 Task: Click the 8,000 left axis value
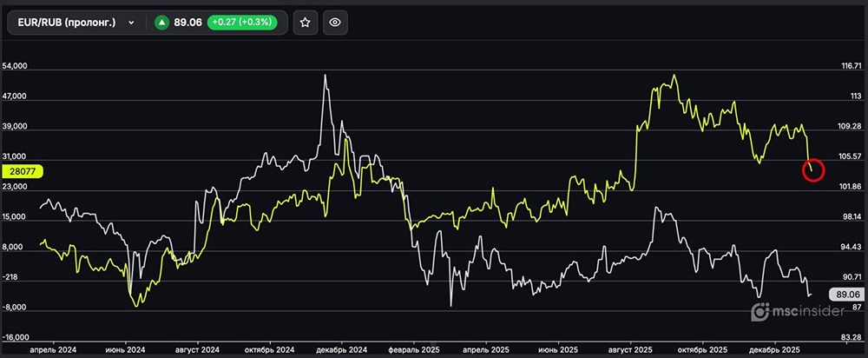pos(13,247)
